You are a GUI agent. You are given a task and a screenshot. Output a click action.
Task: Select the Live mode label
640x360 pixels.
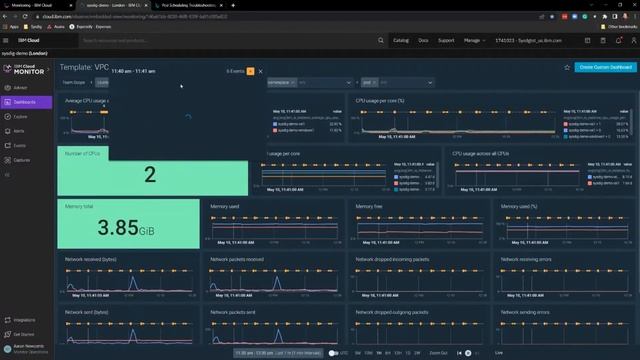pos(499,353)
